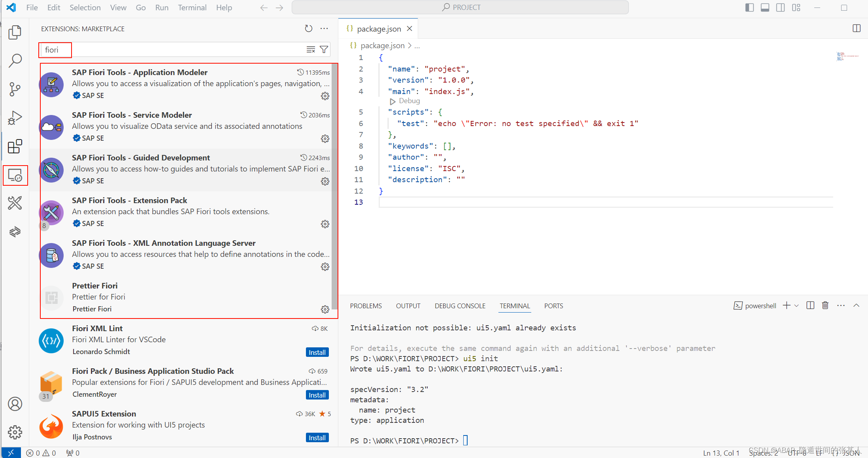Open Extensions view more actions menu
The height and width of the screenshot is (458, 868).
click(x=324, y=28)
